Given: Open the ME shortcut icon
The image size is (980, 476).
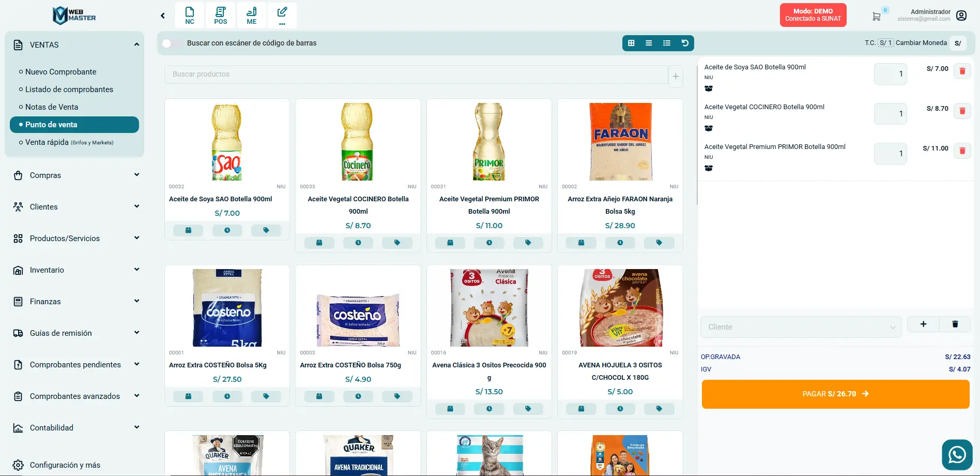Looking at the screenshot, I should (x=252, y=15).
